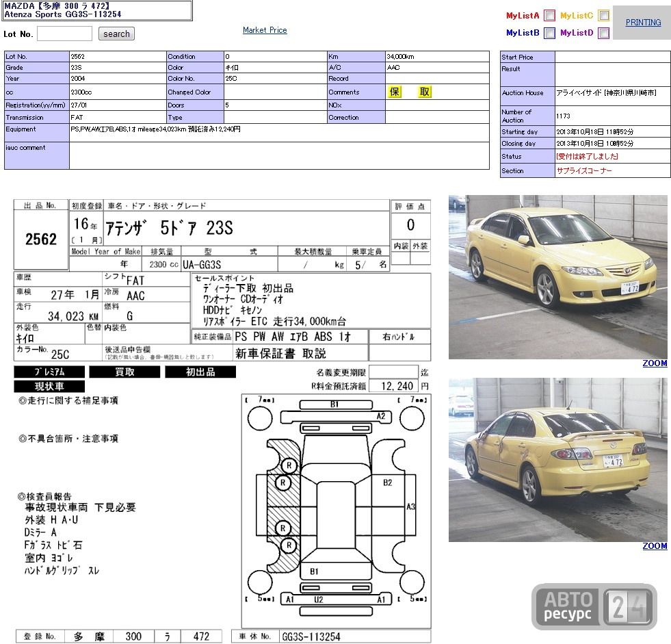Click the 2300cc value in table
671x644 pixels.
pos(81,92)
